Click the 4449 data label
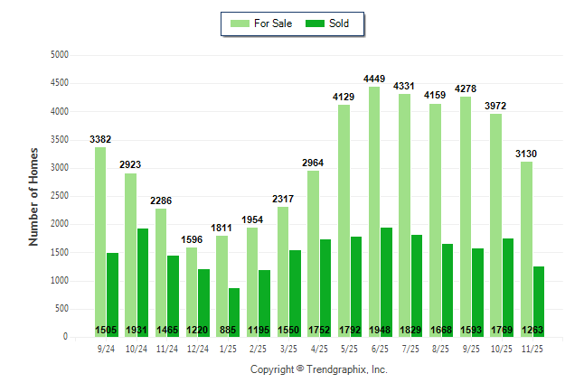Image resolution: width=584 pixels, height=392 pixels. pos(374,79)
